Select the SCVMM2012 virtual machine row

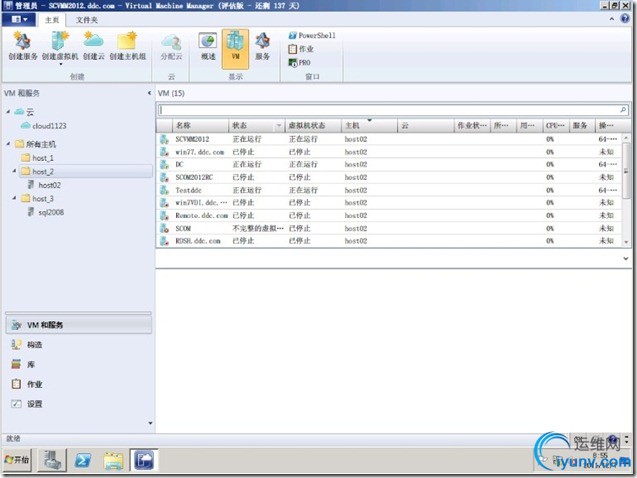point(389,139)
